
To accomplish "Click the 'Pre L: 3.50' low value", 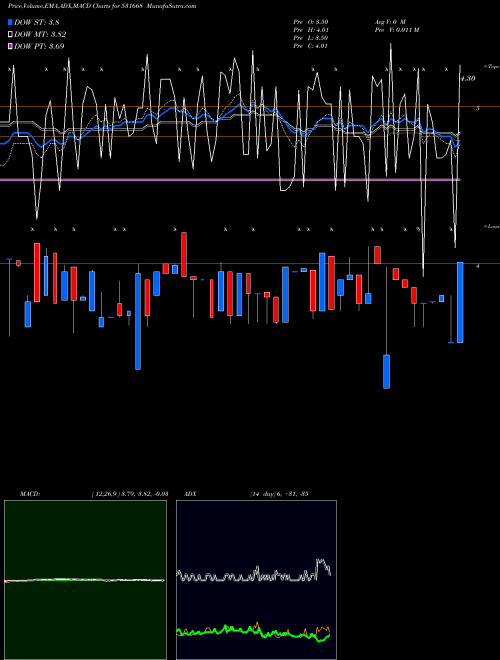I will click(311, 38).
